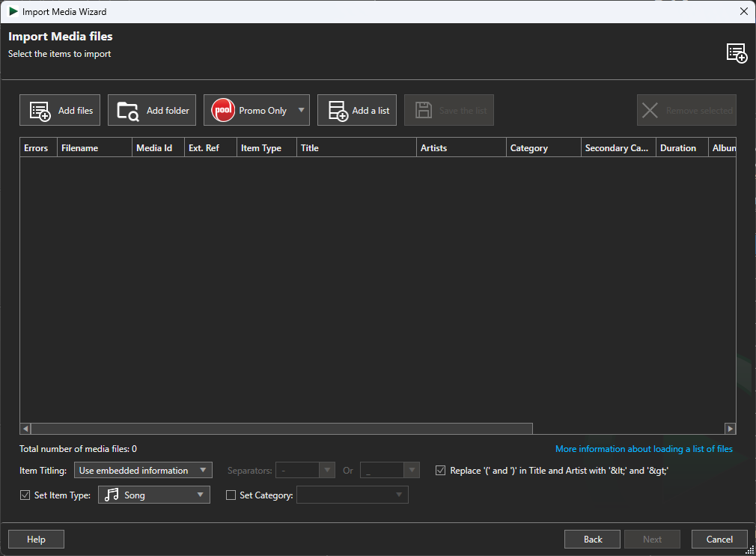
Task: Expand the Item Titling dropdown
Action: [203, 471]
